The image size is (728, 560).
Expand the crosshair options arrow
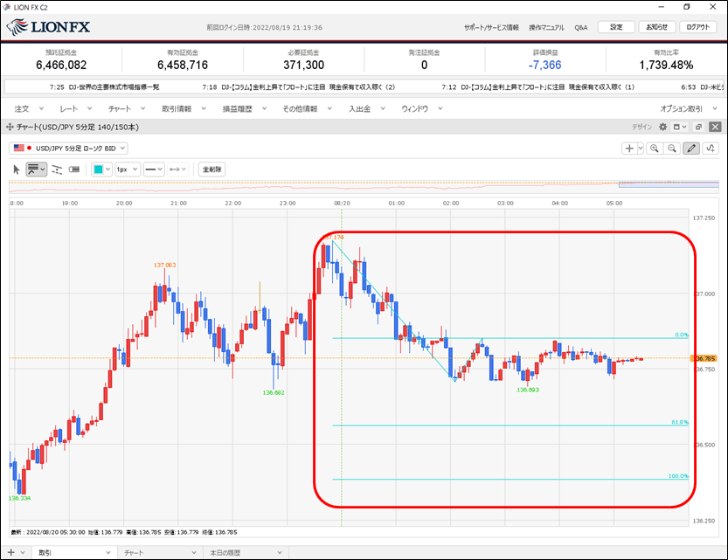point(641,149)
